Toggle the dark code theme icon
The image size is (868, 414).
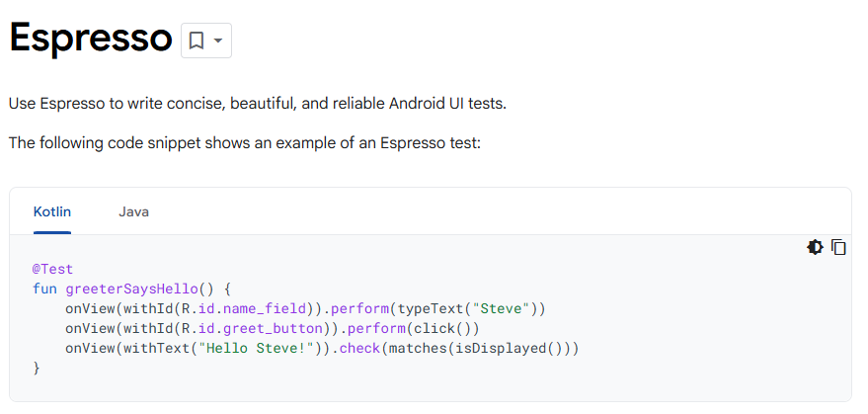point(815,247)
